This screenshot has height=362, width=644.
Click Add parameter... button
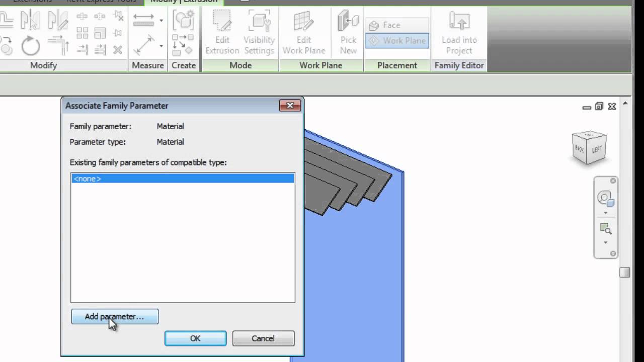[x=115, y=317]
